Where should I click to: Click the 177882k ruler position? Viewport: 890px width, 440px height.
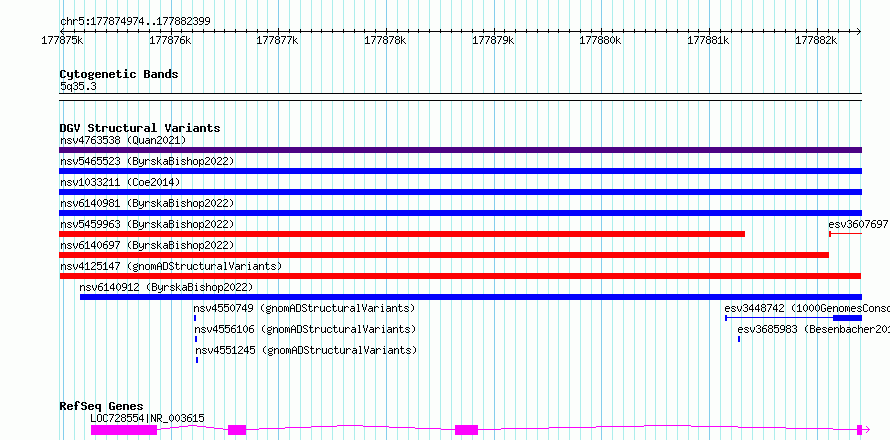point(816,40)
